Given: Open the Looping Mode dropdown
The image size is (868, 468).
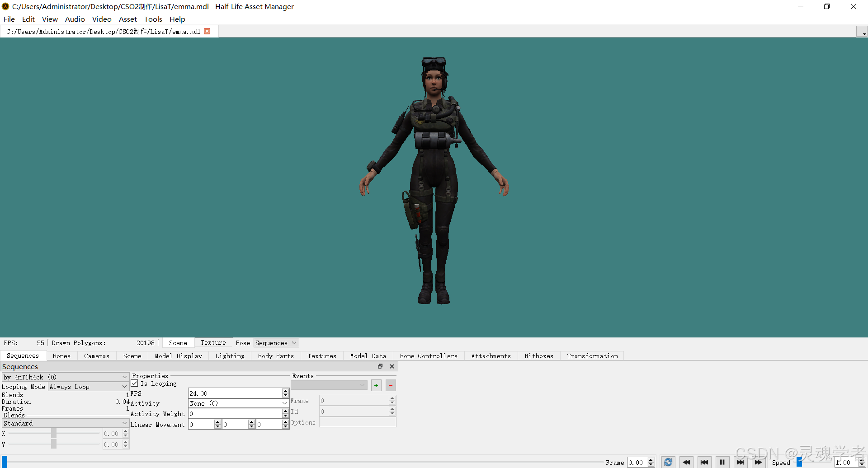Looking at the screenshot, I should tap(89, 387).
